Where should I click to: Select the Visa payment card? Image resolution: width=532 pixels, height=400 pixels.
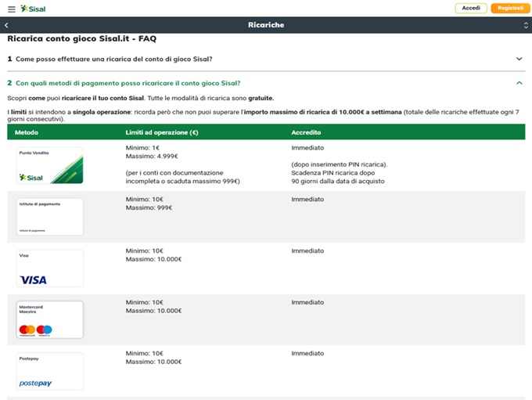[x=50, y=268]
